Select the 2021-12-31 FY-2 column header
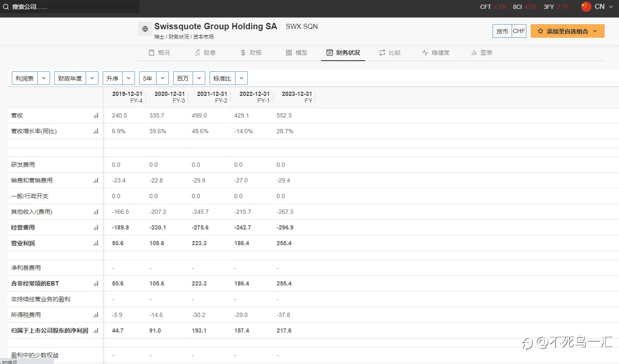Screen dimensions: 619x364 212,97
